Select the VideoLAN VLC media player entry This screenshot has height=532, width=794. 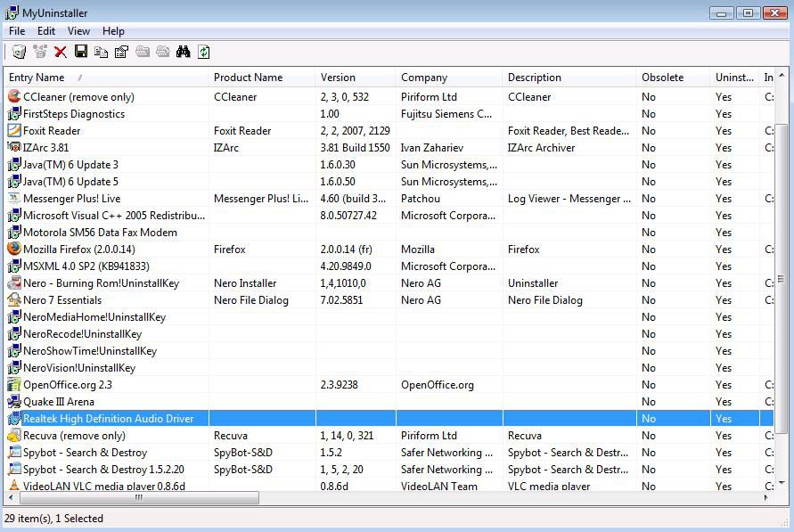pos(103,486)
